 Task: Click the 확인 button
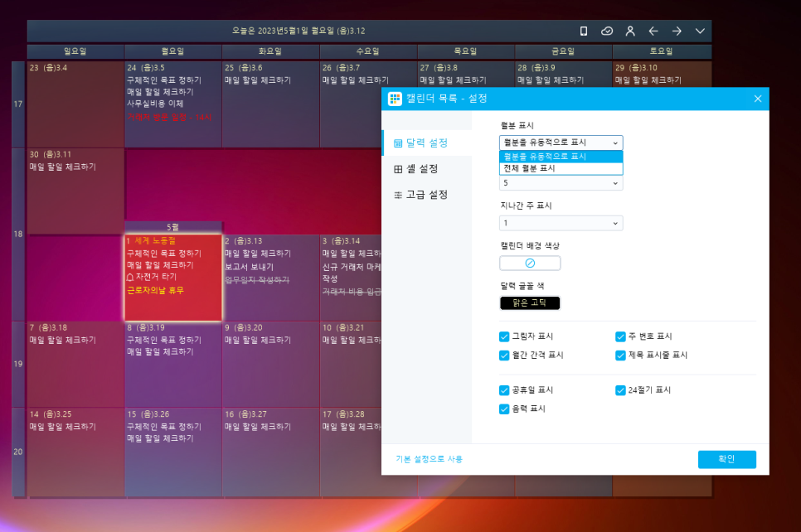727,459
